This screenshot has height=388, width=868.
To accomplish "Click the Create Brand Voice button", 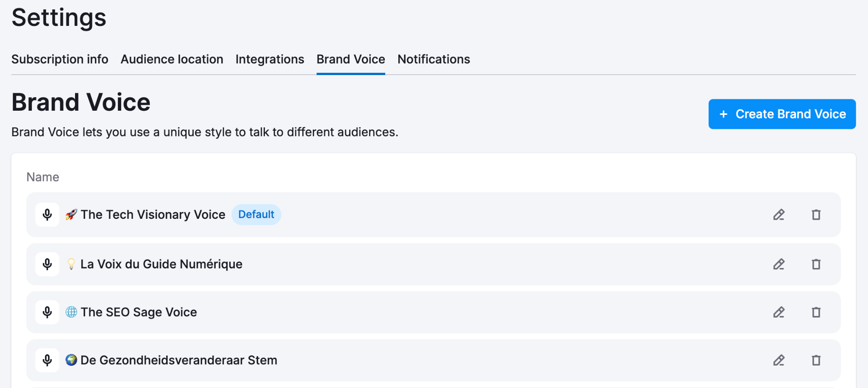I will pyautogui.click(x=782, y=114).
